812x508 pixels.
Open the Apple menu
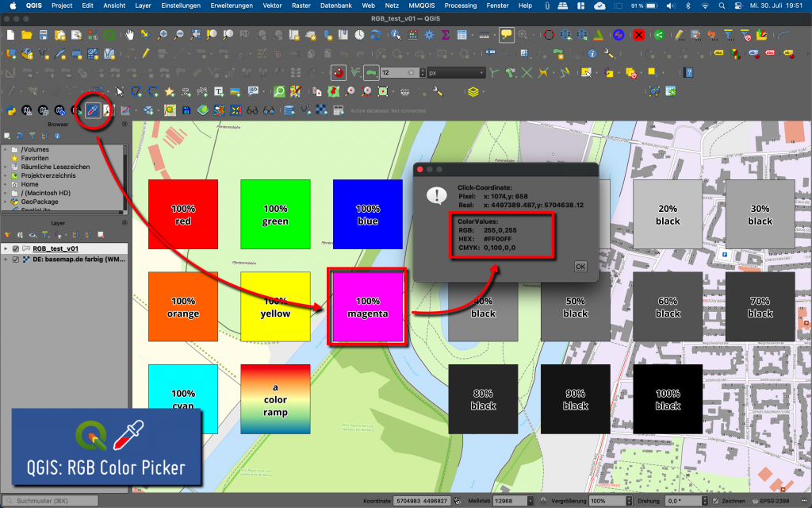pos(13,6)
